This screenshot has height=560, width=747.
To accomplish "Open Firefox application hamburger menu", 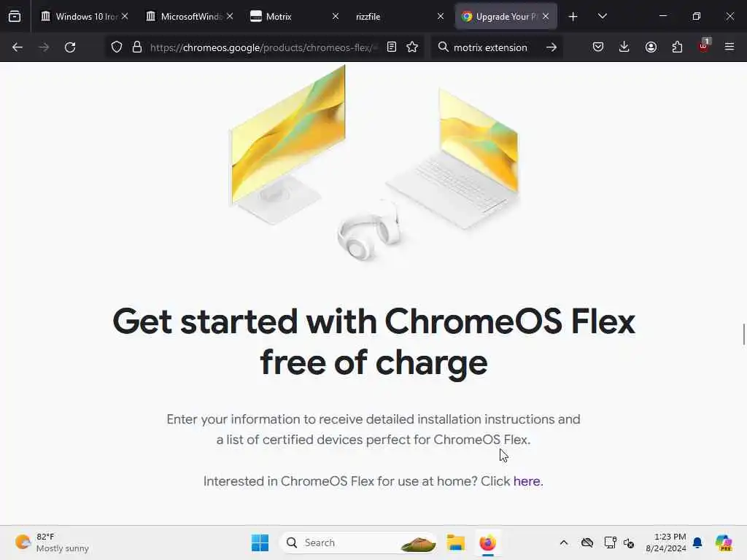I will point(729,47).
